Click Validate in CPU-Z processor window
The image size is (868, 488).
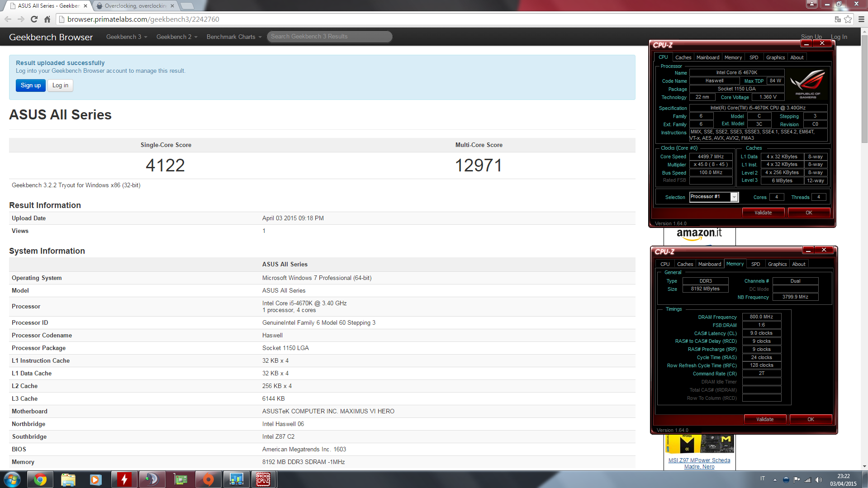pyautogui.click(x=763, y=213)
